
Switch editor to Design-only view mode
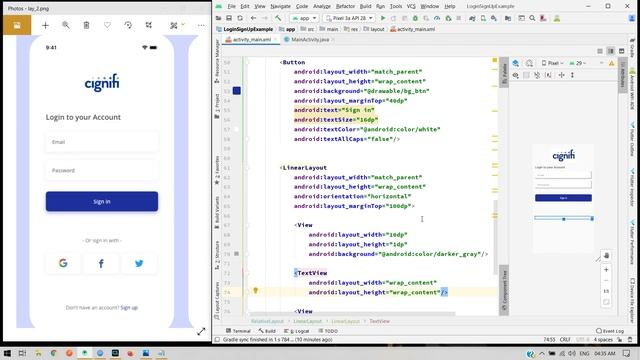pos(621,51)
